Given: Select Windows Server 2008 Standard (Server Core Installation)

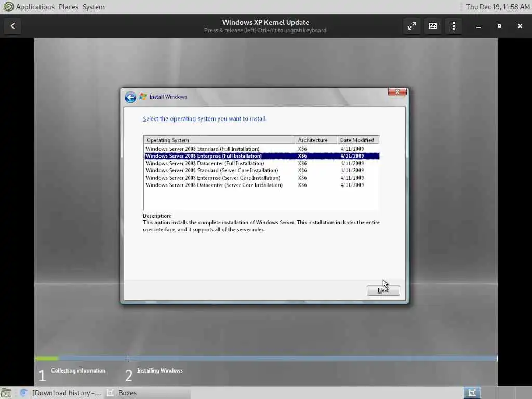Looking at the screenshot, I should tap(261, 170).
